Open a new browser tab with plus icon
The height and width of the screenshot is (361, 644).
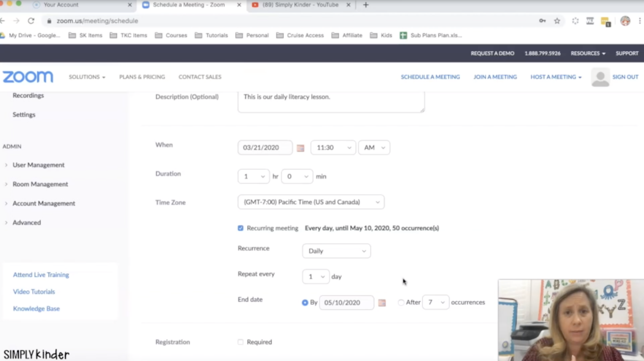click(x=366, y=5)
